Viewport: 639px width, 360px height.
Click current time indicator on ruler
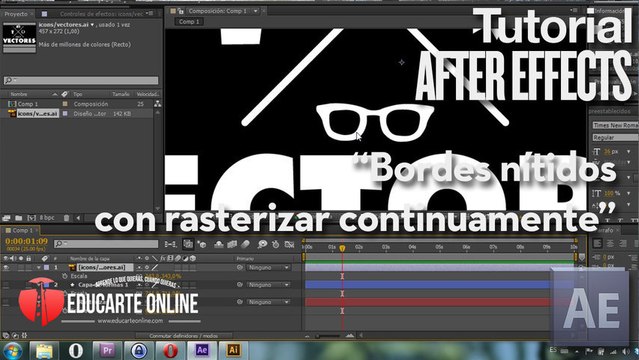click(342, 248)
